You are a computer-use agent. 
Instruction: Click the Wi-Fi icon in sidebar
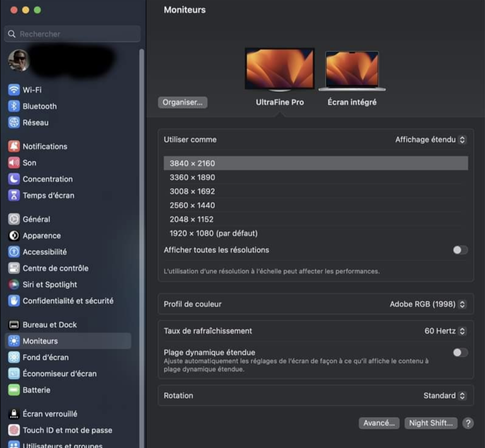pyautogui.click(x=14, y=90)
